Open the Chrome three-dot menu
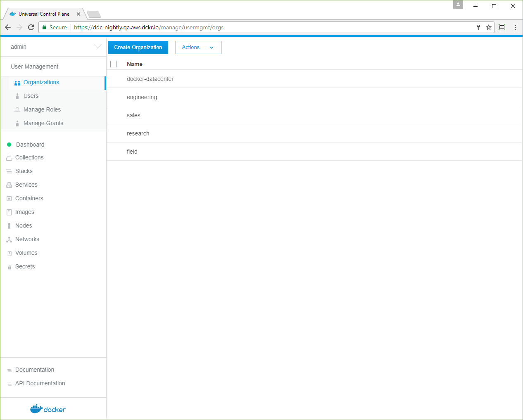 (x=515, y=27)
